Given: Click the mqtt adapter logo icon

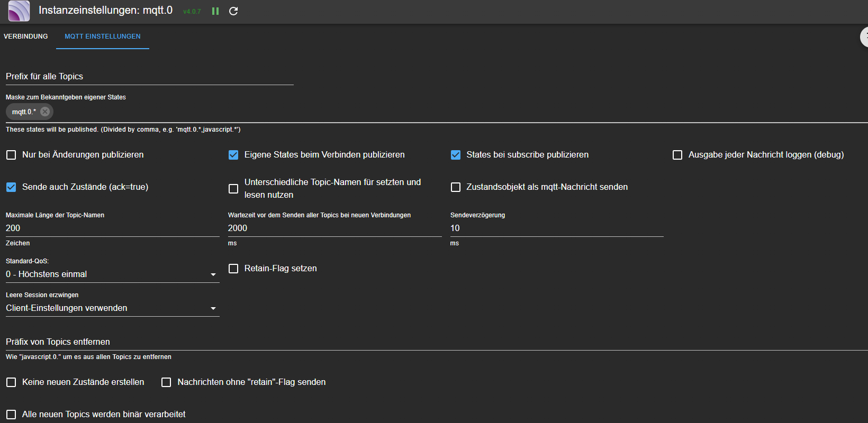Looking at the screenshot, I should [x=19, y=11].
